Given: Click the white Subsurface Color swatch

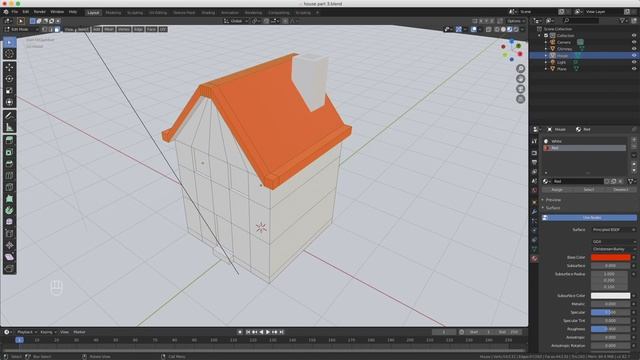Looking at the screenshot, I should pyautogui.click(x=610, y=296).
